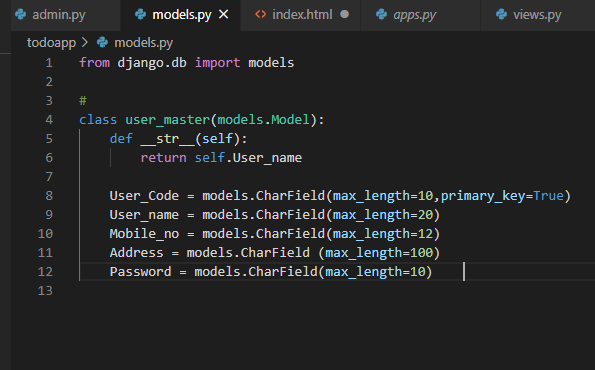The height and width of the screenshot is (370, 595).
Task: Click the Python icon on models.py tab
Action: [140, 14]
